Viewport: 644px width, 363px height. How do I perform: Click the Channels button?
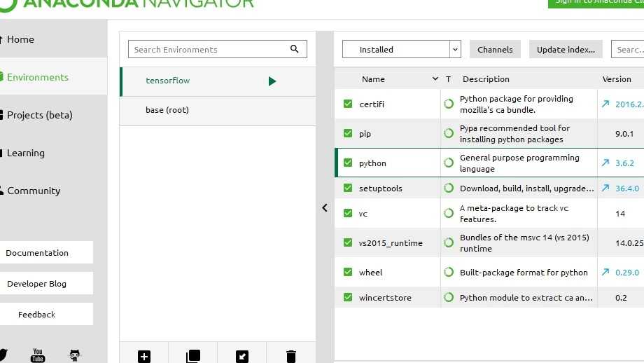tap(495, 50)
